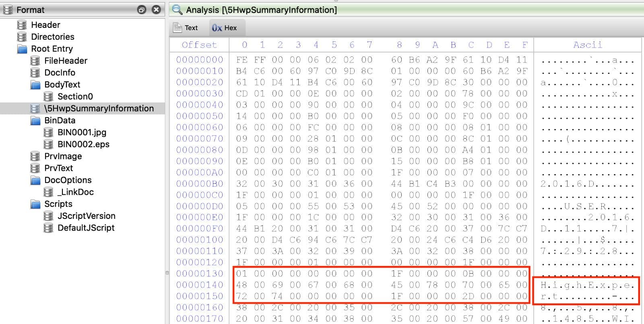Click the DefaultJScript stream icon
The height and width of the screenshot is (324, 644).
tap(48, 228)
